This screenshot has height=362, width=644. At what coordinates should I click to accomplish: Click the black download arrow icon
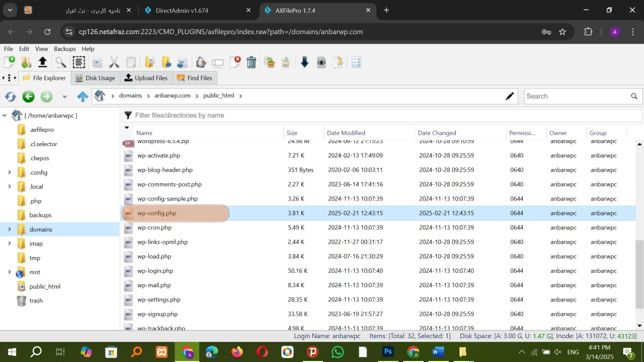tap(305, 62)
